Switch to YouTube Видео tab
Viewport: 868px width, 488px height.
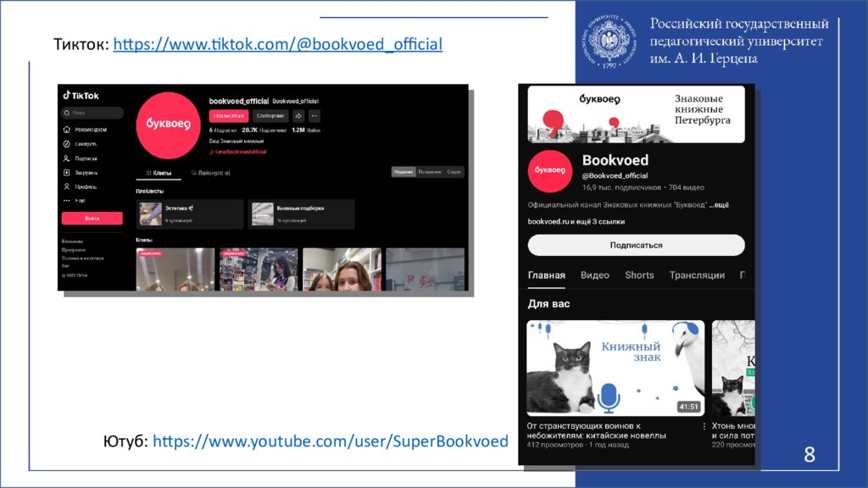(x=595, y=275)
